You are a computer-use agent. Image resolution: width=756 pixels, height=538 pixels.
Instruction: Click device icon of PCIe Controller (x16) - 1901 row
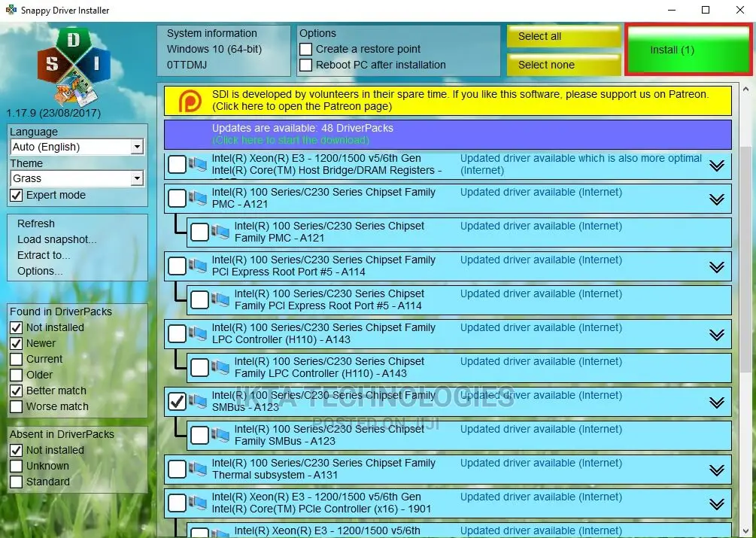[198, 503]
